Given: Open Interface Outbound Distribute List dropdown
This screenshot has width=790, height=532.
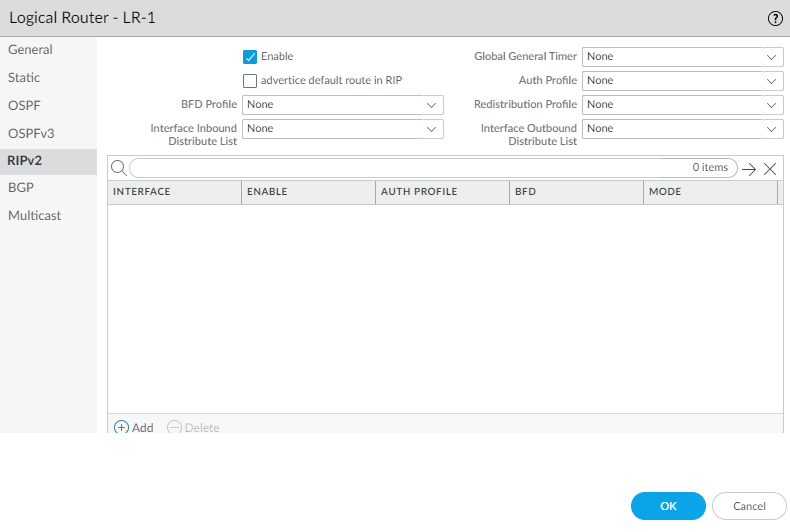Looking at the screenshot, I should pos(682,128).
